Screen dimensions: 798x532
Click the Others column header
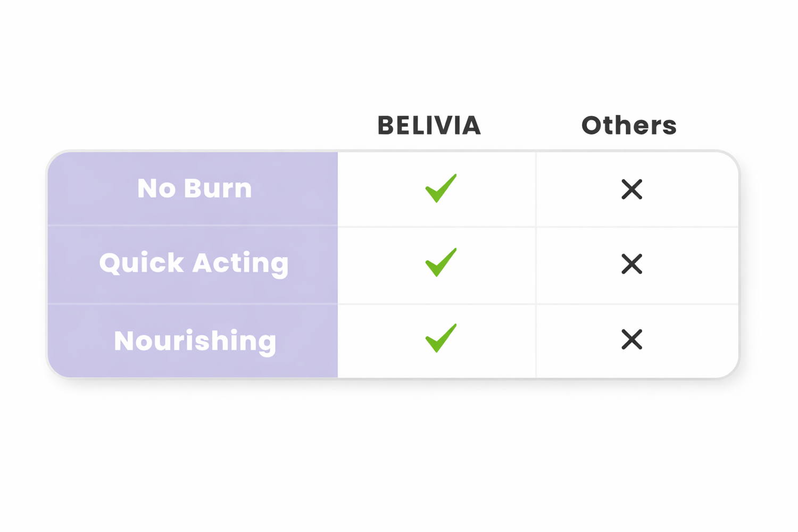coord(629,126)
